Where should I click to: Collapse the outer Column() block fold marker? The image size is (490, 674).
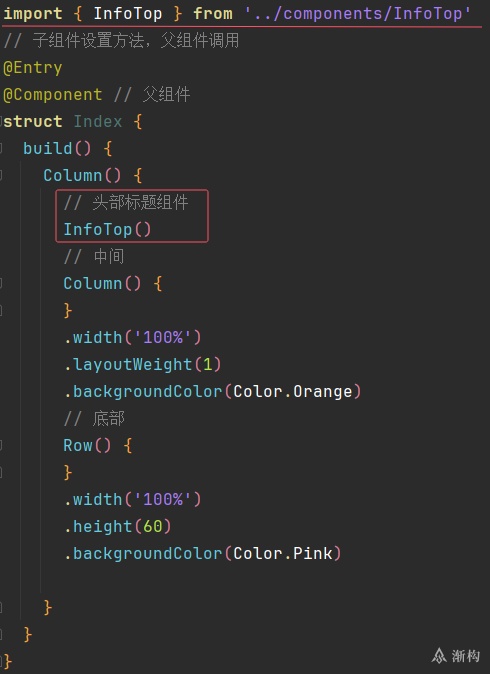point(1,175)
